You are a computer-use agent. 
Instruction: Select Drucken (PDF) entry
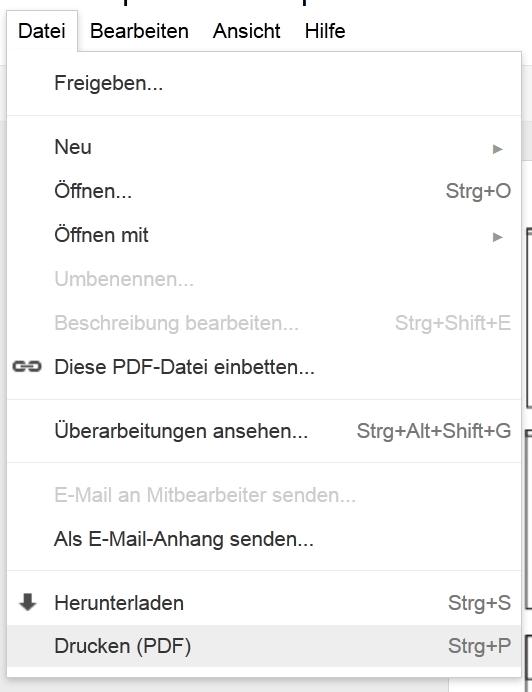[264, 646]
